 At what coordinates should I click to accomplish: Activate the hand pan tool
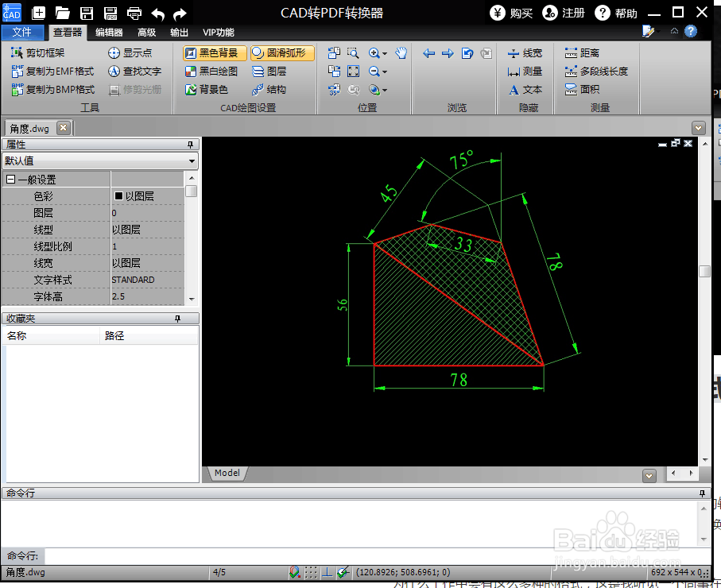[x=401, y=53]
